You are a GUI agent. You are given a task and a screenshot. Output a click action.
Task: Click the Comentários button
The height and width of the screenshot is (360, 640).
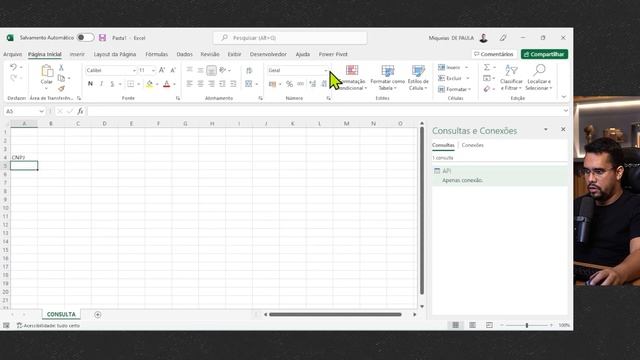click(x=493, y=54)
